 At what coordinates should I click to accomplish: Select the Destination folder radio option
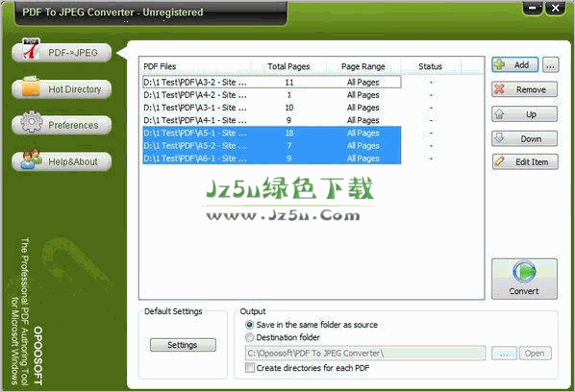[x=283, y=337]
